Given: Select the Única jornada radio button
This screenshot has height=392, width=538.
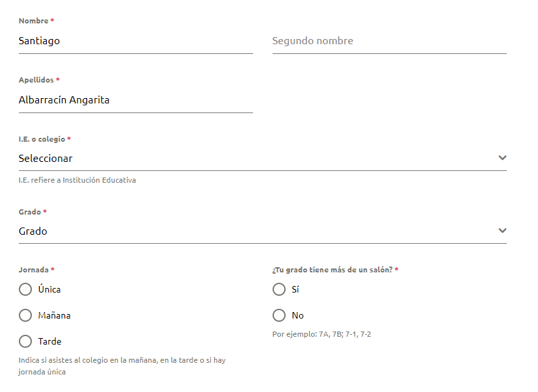Looking at the screenshot, I should pos(25,289).
